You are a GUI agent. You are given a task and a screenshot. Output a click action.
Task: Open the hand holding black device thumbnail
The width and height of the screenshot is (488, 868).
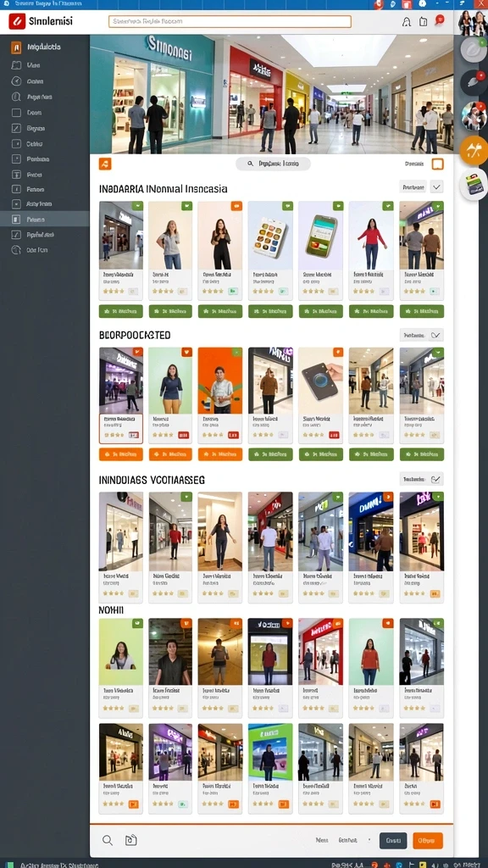[321, 381]
